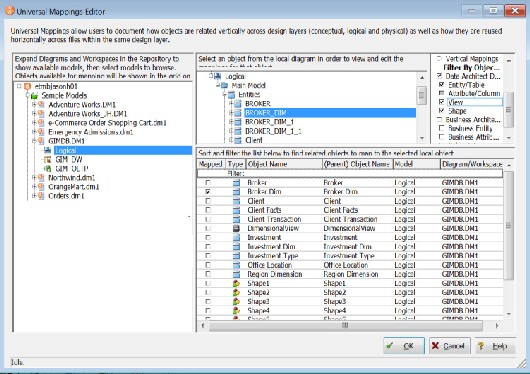530x374 pixels.
Task: Open Help for the mappings editor
Action: click(495, 346)
